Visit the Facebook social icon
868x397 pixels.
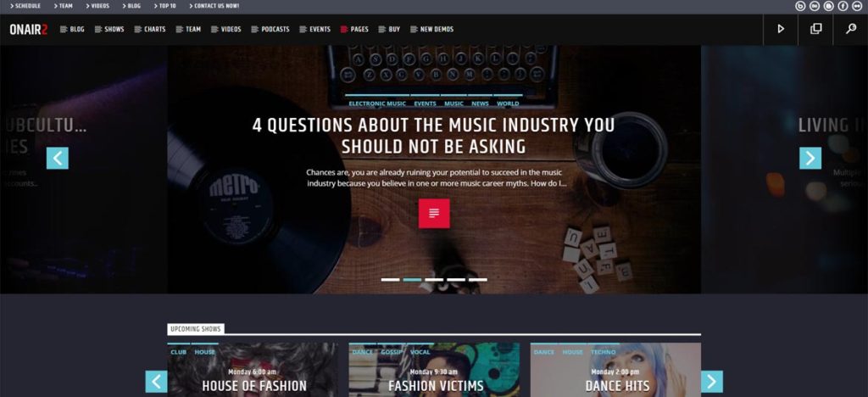843,6
